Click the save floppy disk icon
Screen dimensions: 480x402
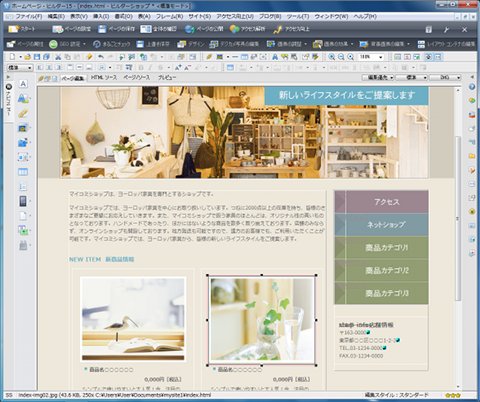[x=37, y=57]
